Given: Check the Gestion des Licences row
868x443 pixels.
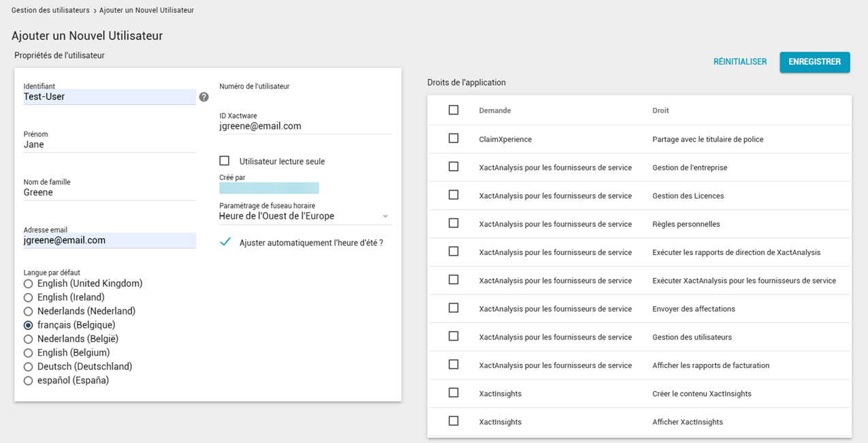Looking at the screenshot, I should pyautogui.click(x=453, y=195).
